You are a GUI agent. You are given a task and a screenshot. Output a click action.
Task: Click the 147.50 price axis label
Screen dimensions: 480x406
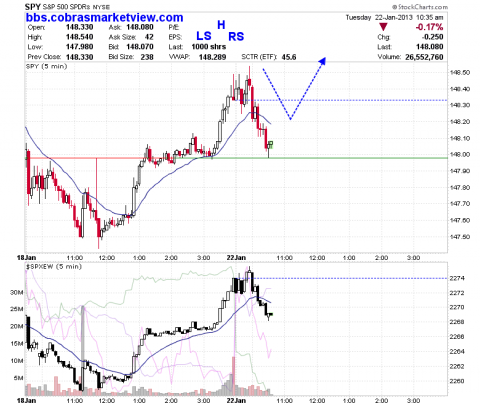click(460, 237)
